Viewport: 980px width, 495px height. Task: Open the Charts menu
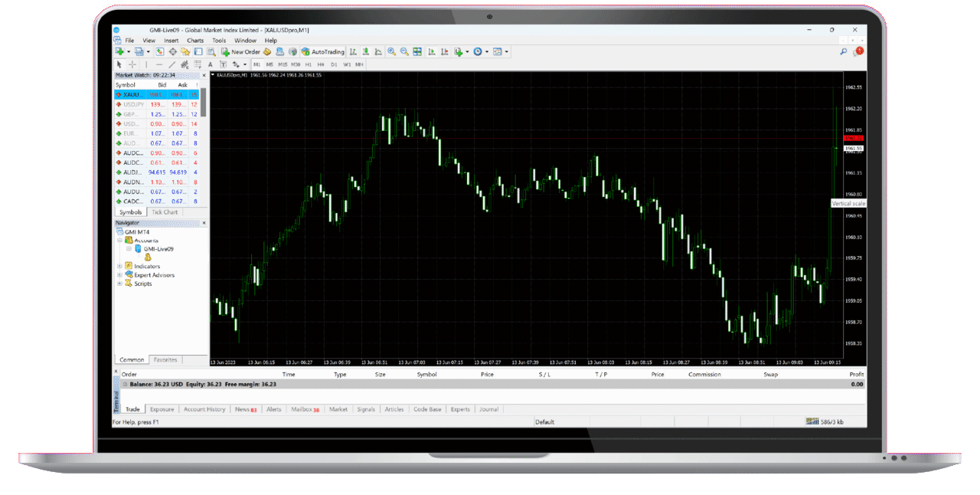click(x=195, y=41)
